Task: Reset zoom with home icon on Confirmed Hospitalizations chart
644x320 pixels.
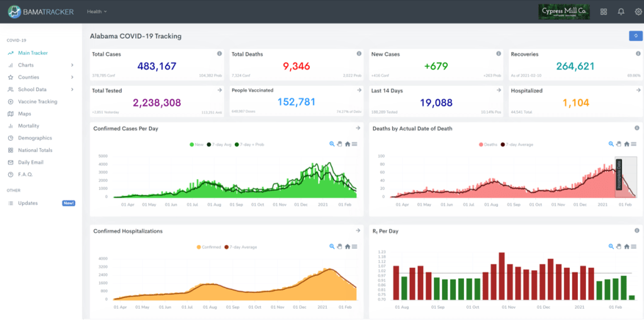Action: [x=347, y=246]
